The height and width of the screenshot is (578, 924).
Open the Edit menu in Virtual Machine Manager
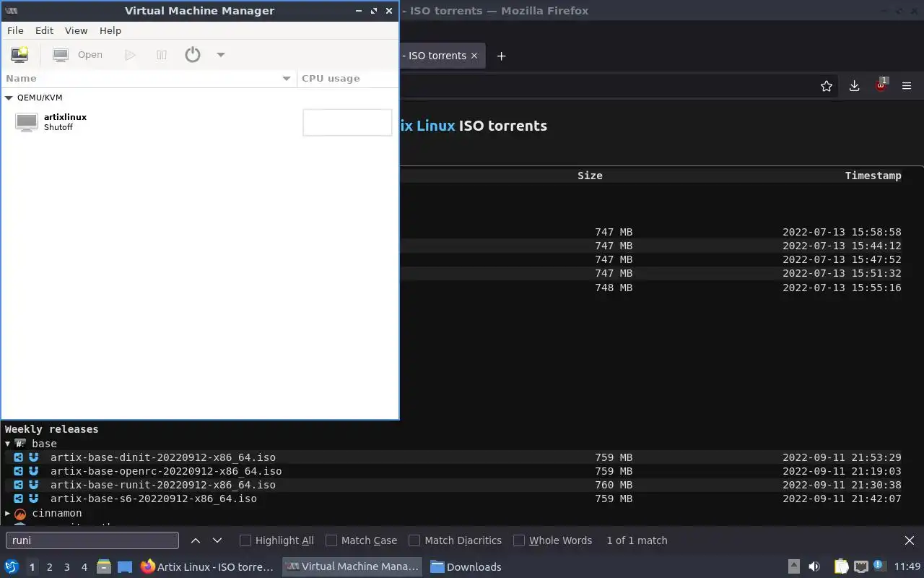point(44,30)
